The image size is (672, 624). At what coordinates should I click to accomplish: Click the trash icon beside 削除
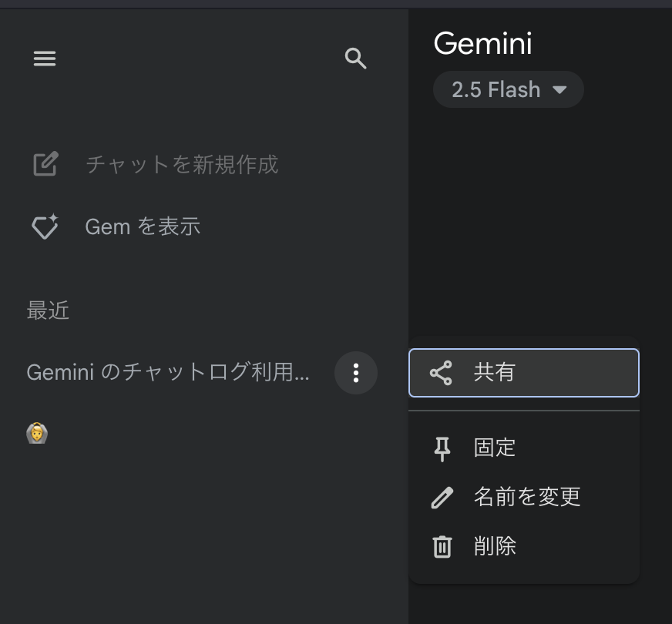click(441, 547)
